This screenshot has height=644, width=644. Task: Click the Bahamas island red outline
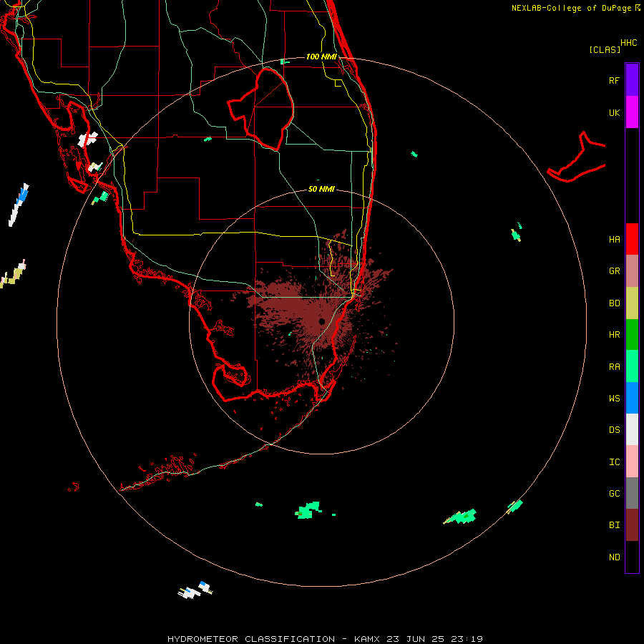pos(576,157)
